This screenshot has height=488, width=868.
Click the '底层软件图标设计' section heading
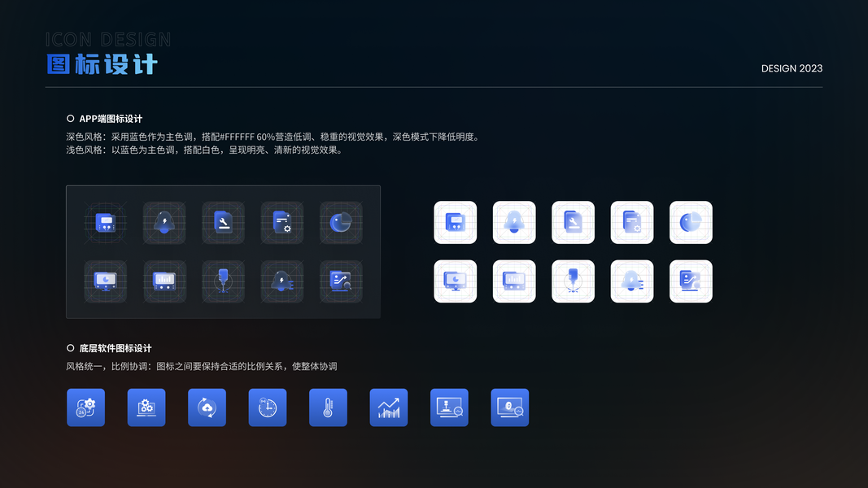pos(116,349)
